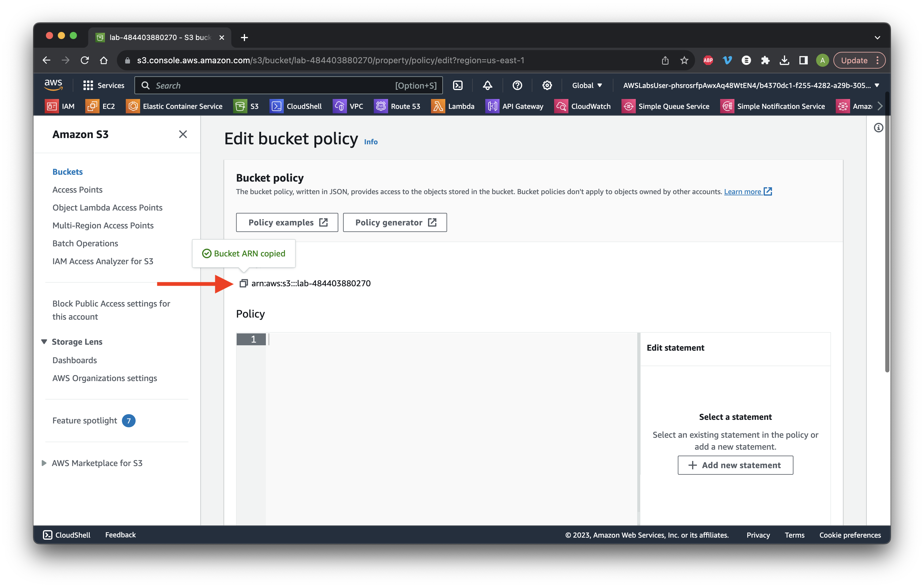Open the EC2 favorite shortcut
Image resolution: width=924 pixels, height=588 pixels.
[x=100, y=106]
